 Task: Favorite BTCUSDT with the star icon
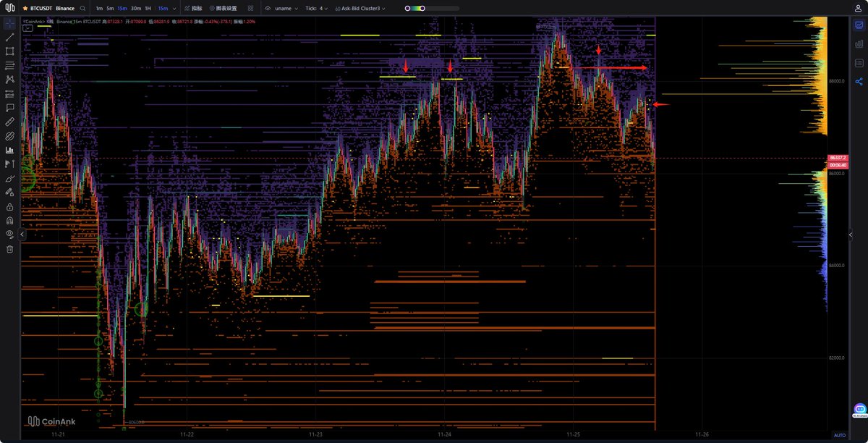[x=25, y=8]
